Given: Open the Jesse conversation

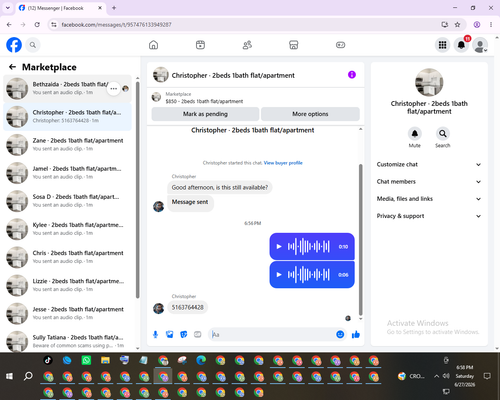Looking at the screenshot, I should (67, 313).
